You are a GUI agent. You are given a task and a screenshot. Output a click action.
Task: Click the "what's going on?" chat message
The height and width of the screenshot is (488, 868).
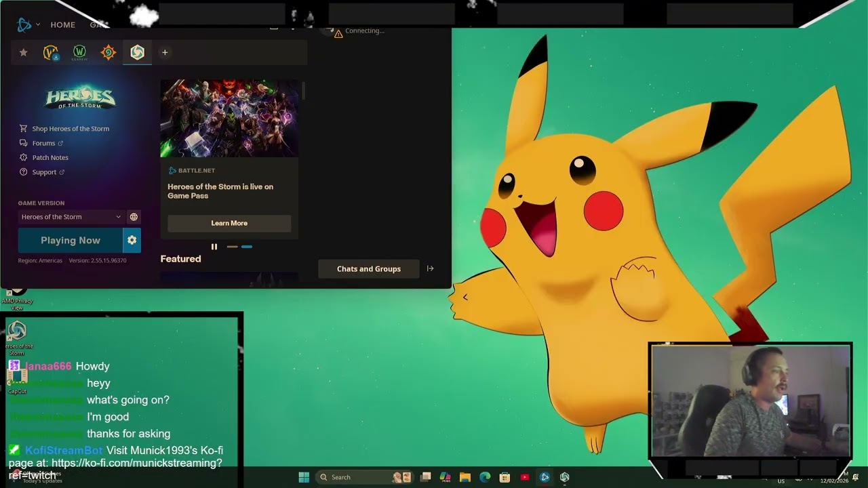128,400
